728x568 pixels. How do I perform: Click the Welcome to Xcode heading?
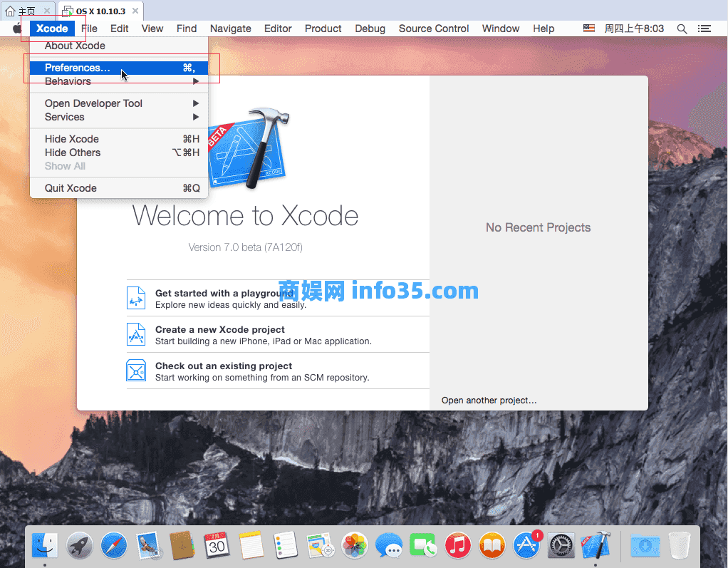point(245,216)
